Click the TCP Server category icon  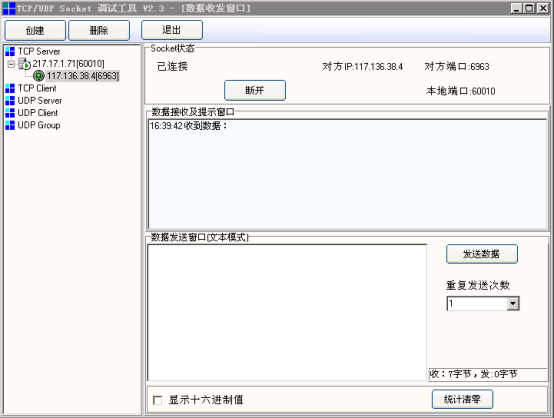(10, 52)
